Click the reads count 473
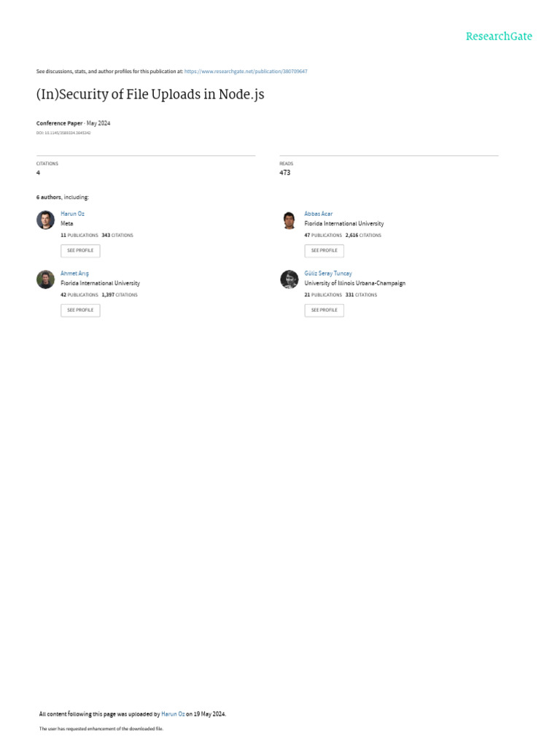 point(285,173)
